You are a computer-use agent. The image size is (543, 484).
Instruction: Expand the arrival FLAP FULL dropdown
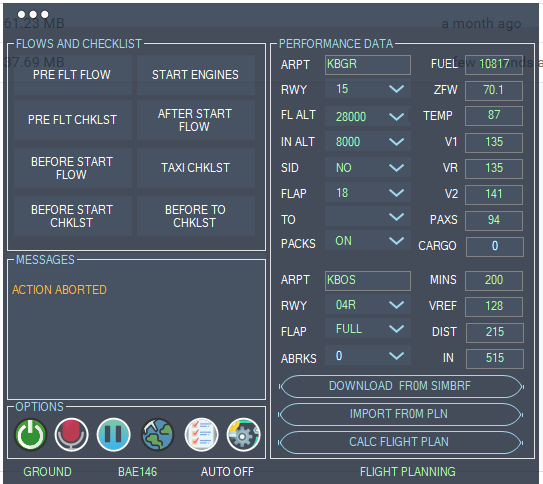367,329
